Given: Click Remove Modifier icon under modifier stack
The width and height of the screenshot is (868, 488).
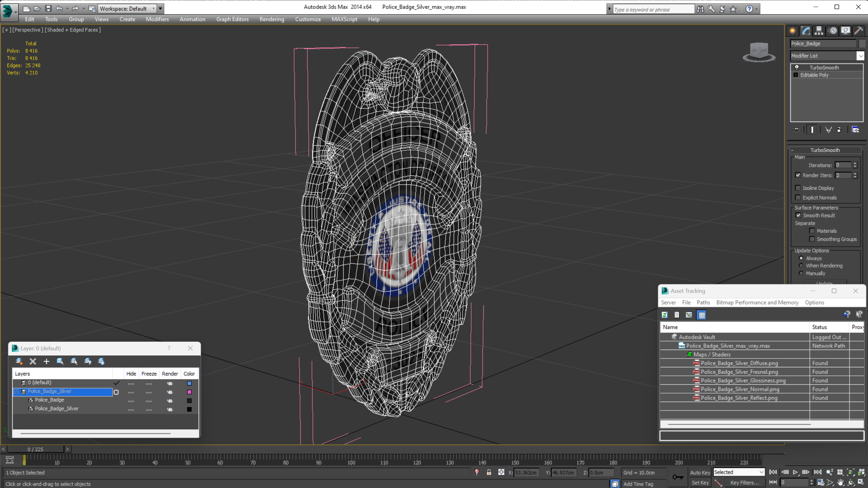Looking at the screenshot, I should [839, 129].
